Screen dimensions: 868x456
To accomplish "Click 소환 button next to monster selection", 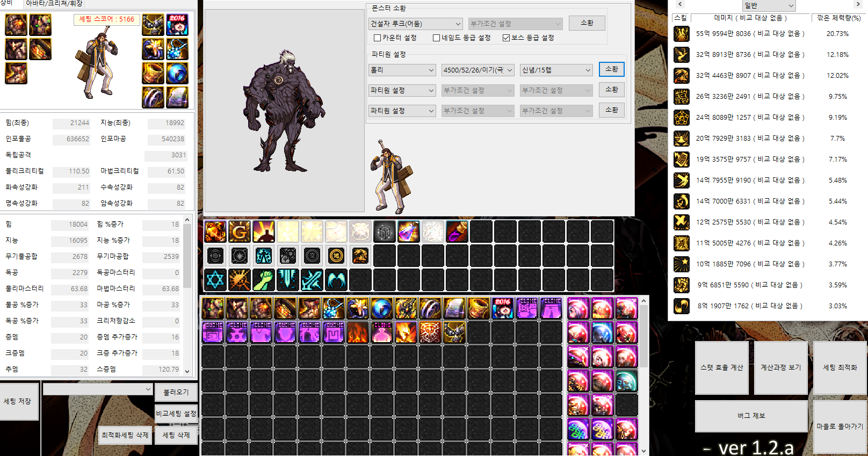I will (587, 23).
